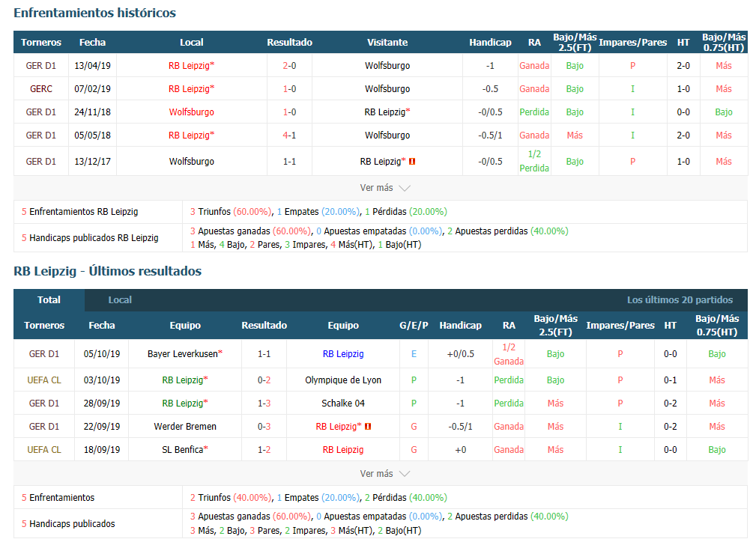Click '3 Triunfos (60.00%)' summary text
The height and width of the screenshot is (545, 756).
pyautogui.click(x=231, y=212)
